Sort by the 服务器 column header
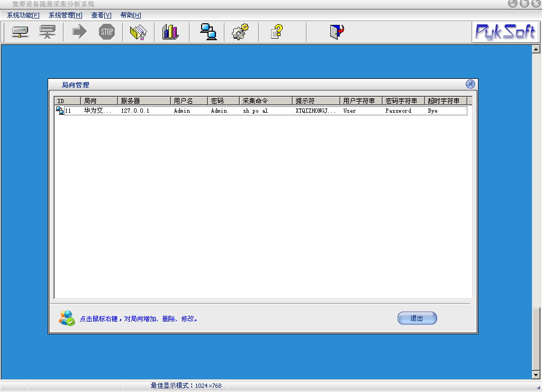 143,101
